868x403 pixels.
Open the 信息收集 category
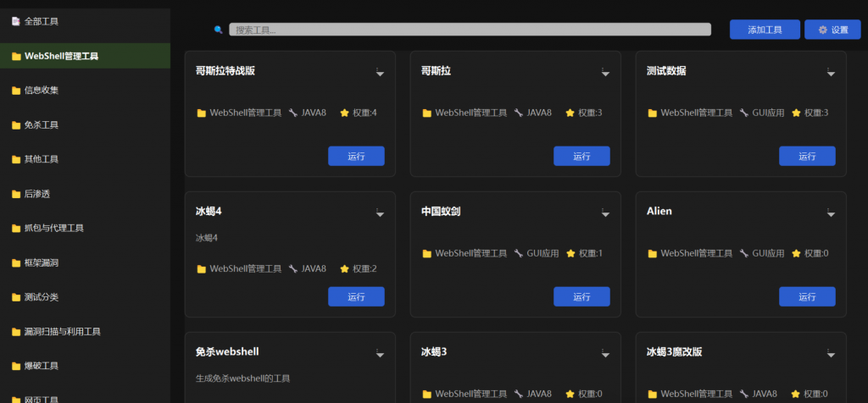(x=85, y=90)
